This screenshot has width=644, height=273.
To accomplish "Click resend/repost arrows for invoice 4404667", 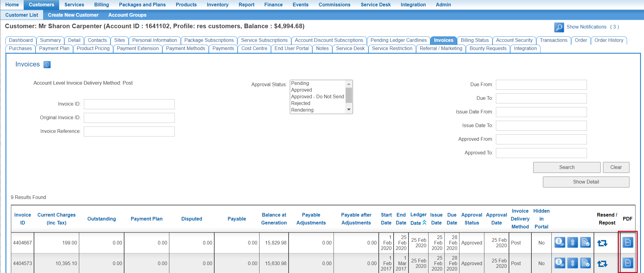I will click(x=602, y=243).
